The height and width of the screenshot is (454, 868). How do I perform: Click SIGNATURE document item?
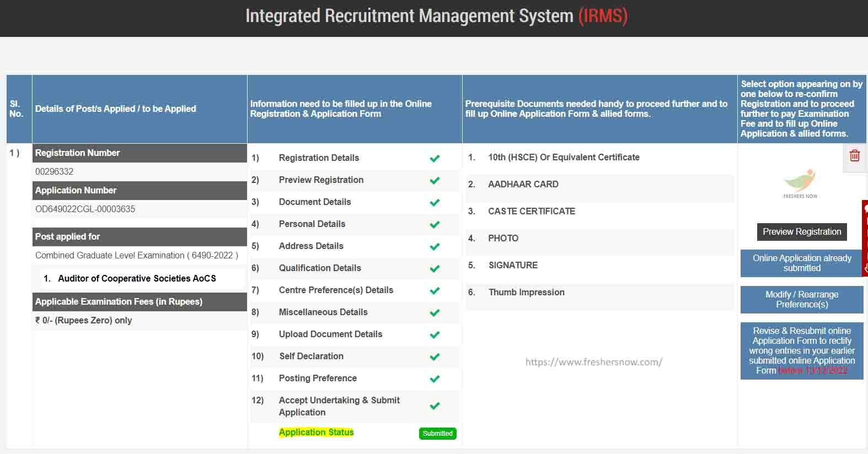pos(513,265)
